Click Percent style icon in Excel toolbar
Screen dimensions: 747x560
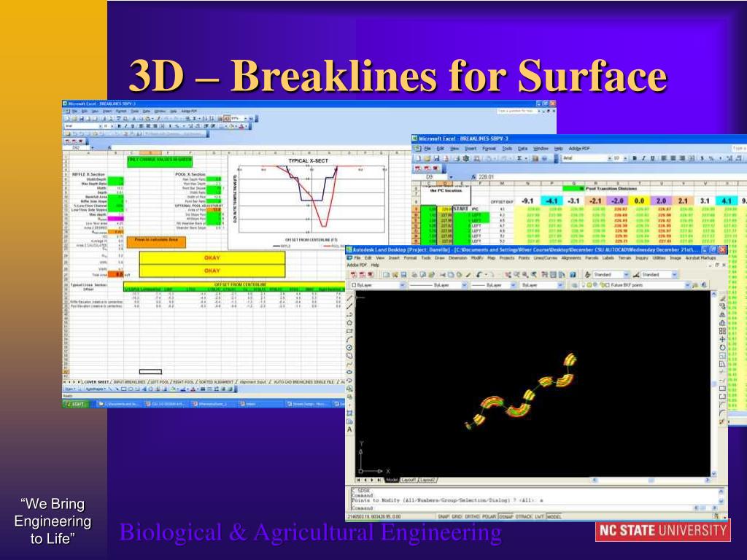[712, 158]
